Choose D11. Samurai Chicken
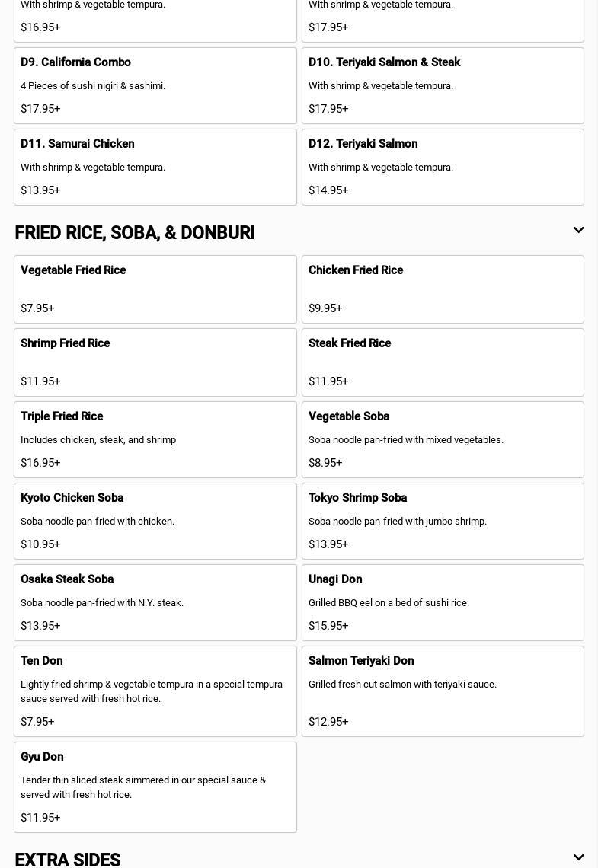 [x=155, y=167]
